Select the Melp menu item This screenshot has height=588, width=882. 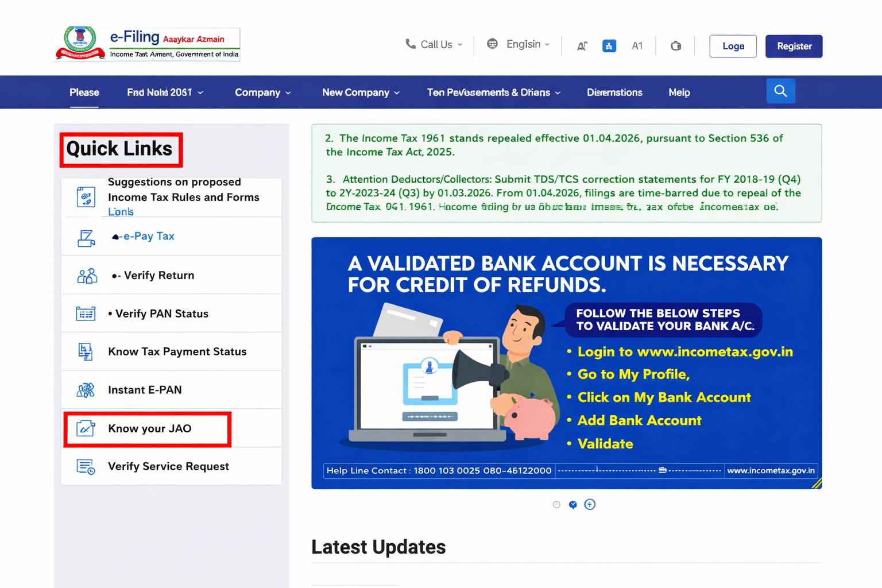point(679,92)
